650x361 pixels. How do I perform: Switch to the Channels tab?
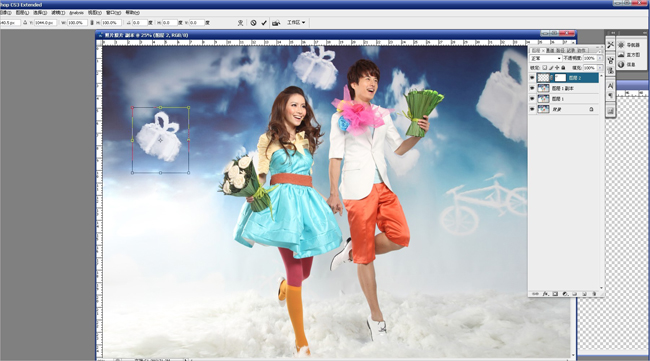pyautogui.click(x=550, y=51)
